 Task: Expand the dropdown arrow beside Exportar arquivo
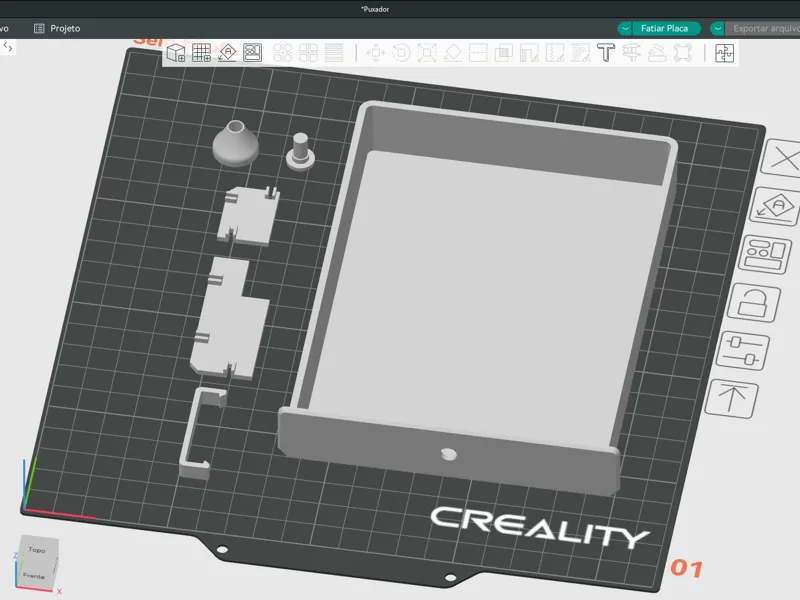(717, 29)
